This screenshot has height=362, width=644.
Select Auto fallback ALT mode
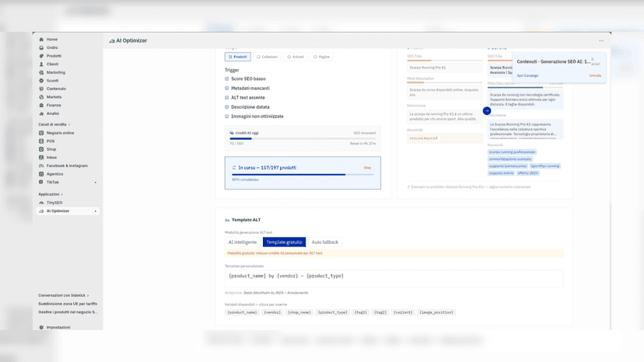pyautogui.click(x=325, y=242)
